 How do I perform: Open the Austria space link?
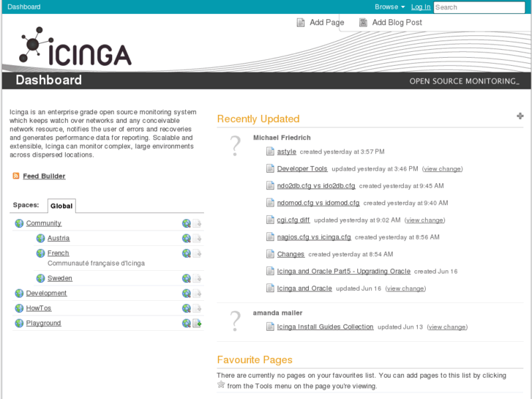(x=59, y=238)
